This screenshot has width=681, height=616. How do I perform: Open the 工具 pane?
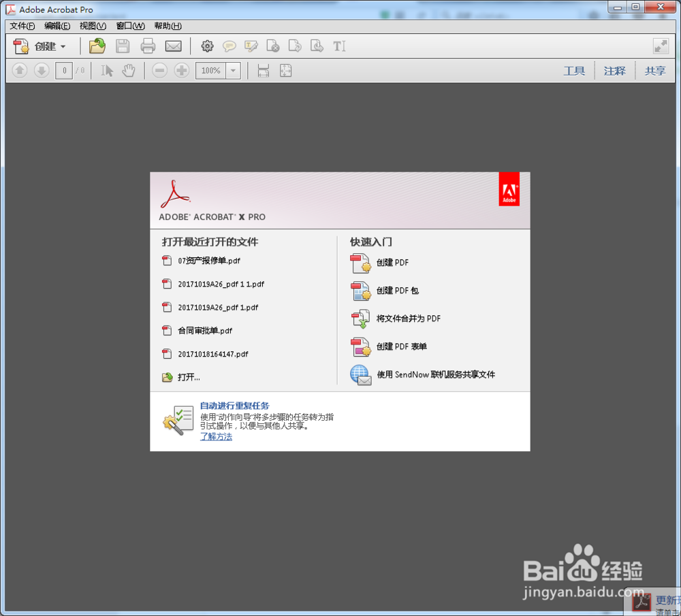click(x=574, y=71)
